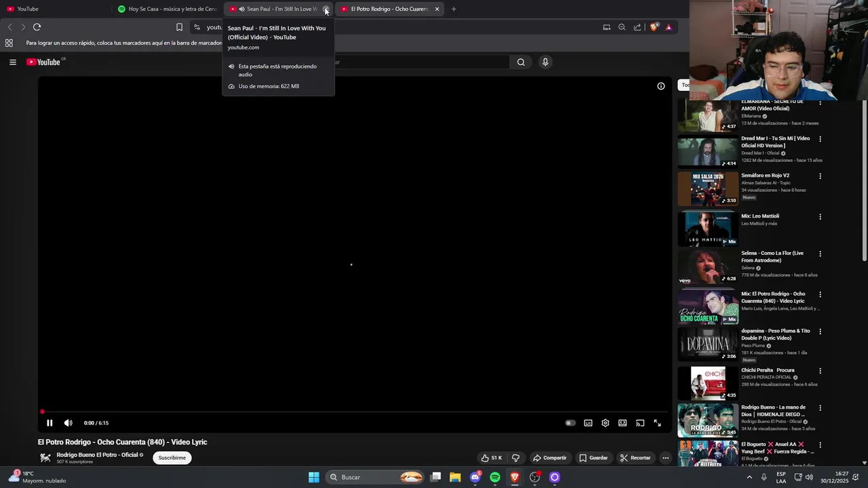This screenshot has width=868, height=488.
Task: Switch to theater mode
Action: [x=623, y=423]
